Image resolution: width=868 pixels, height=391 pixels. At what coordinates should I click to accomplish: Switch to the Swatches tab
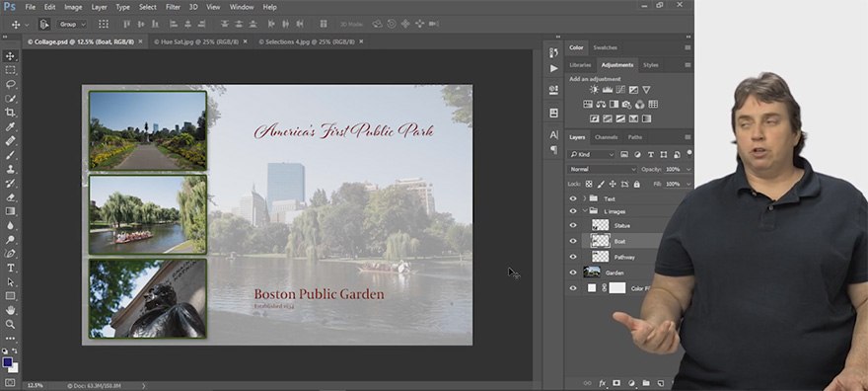605,47
